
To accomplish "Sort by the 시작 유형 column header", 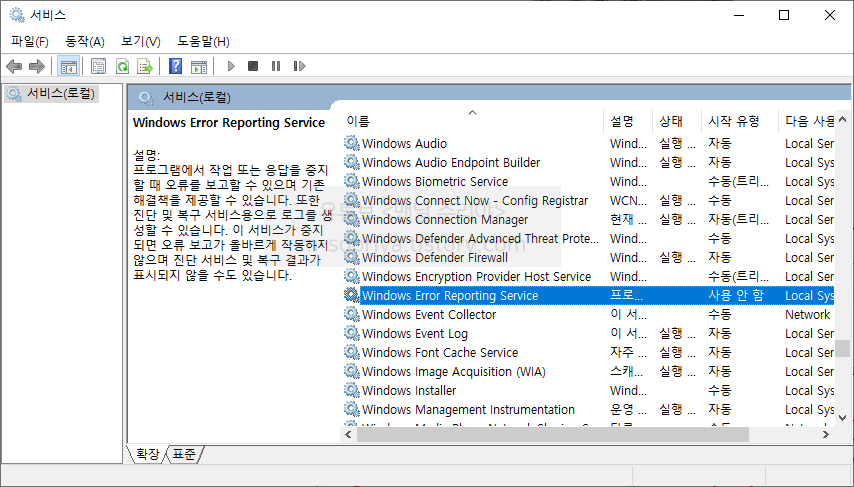I will (740, 121).
